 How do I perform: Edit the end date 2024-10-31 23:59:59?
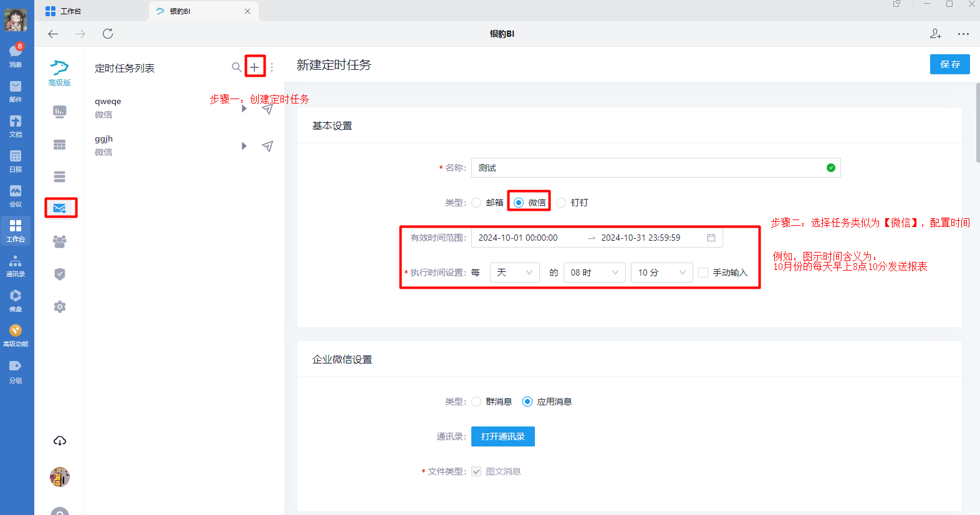click(641, 238)
